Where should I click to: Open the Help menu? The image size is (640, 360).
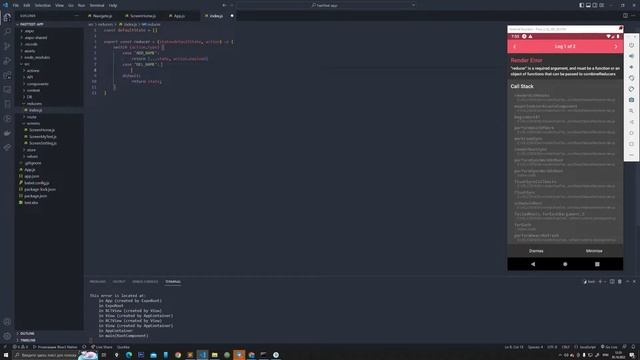point(113,5)
